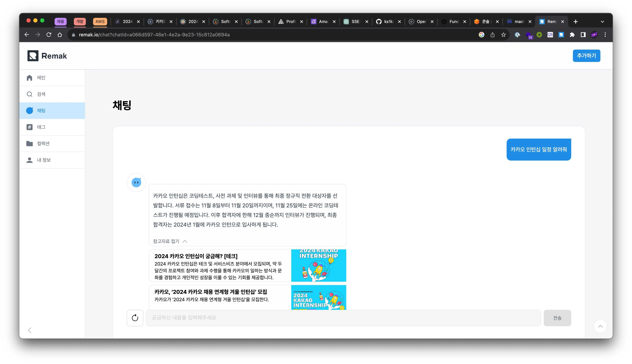
Task: Collapse the sidebar using the left chevron
Action: tap(30, 330)
